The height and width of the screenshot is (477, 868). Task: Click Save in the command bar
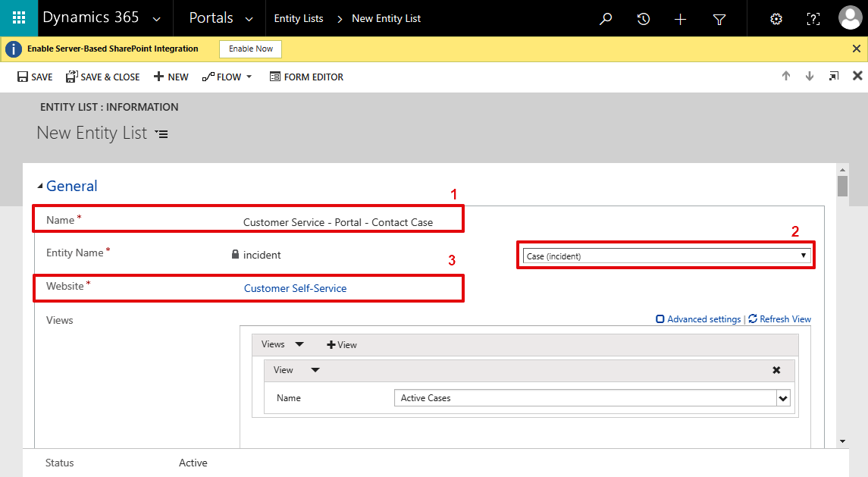pyautogui.click(x=35, y=77)
